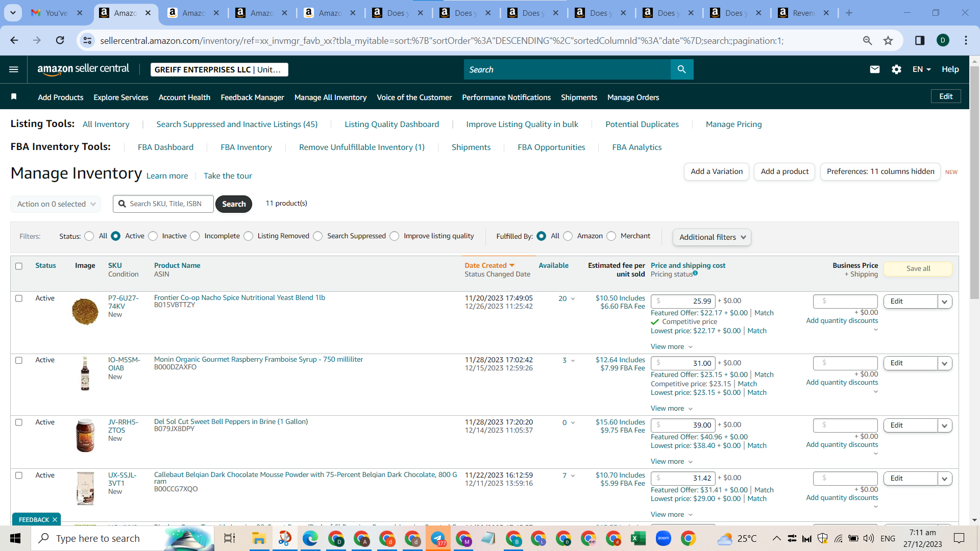Open Search Suppressed and Inactive Listings link
The image size is (980, 551).
tap(237, 124)
